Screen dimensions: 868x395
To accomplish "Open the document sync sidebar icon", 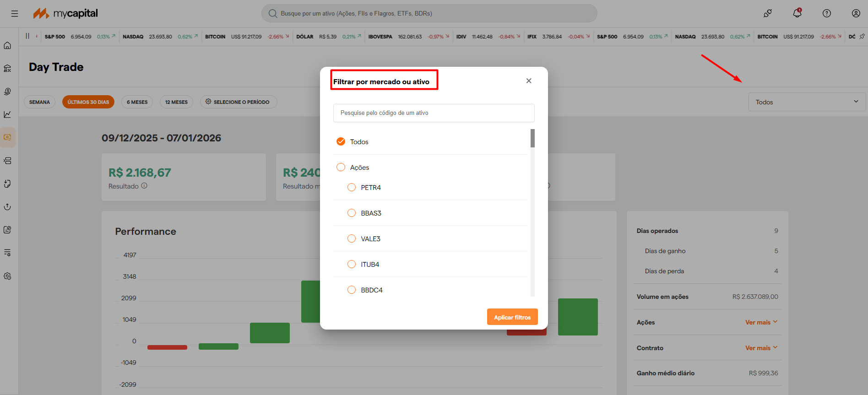I will click(7, 184).
